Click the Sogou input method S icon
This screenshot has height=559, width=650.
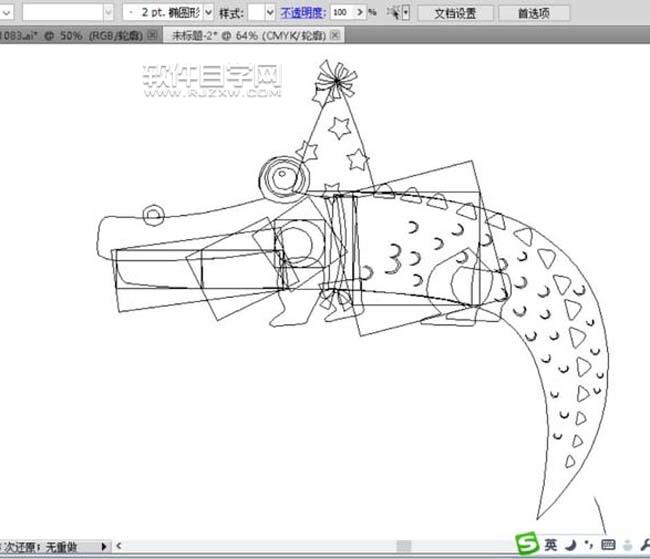coord(526,544)
